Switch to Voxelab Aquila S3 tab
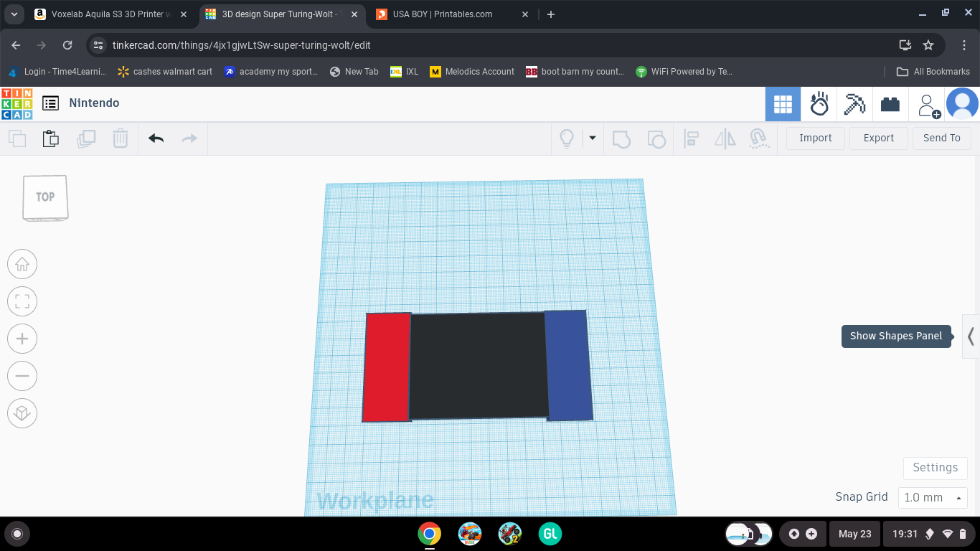This screenshot has height=551, width=980. (111, 14)
